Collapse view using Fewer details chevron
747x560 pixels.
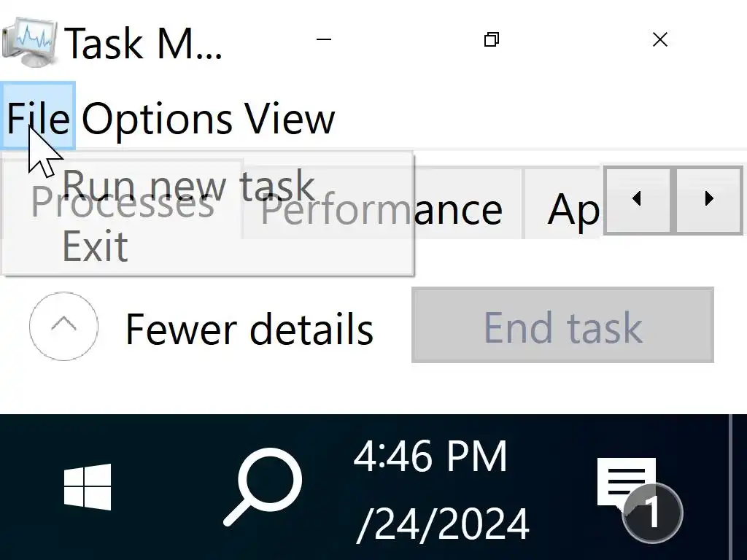click(x=63, y=326)
